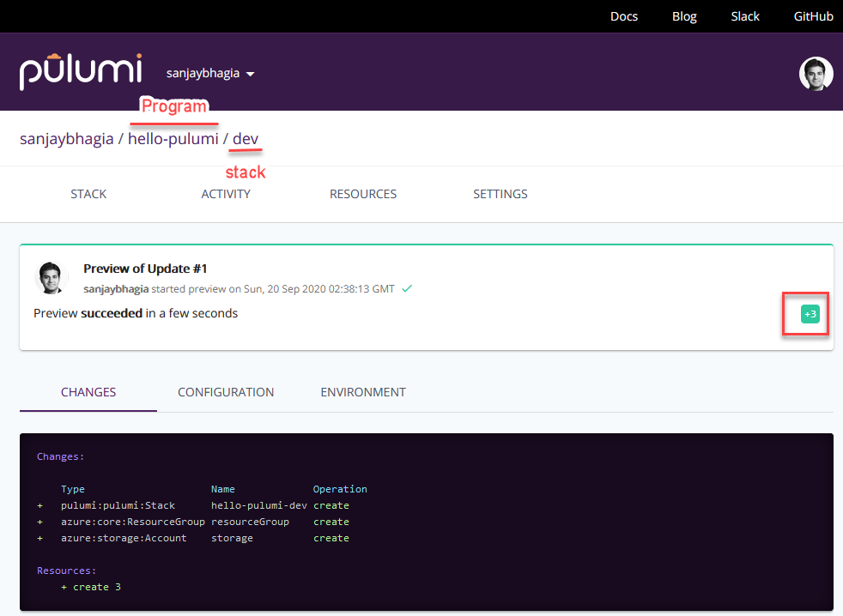
Task: Switch to the STACK tab
Action: click(x=88, y=194)
